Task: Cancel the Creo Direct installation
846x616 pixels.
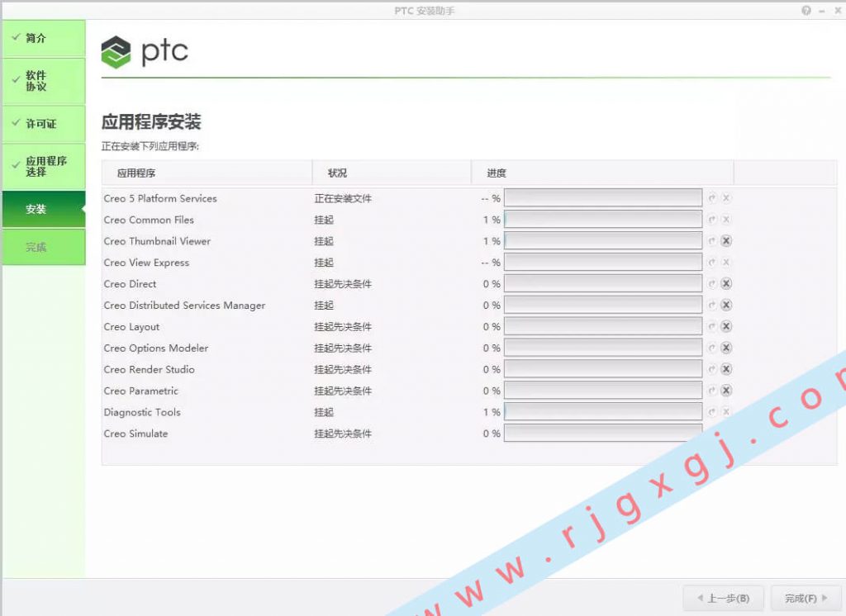Action: pos(726,284)
